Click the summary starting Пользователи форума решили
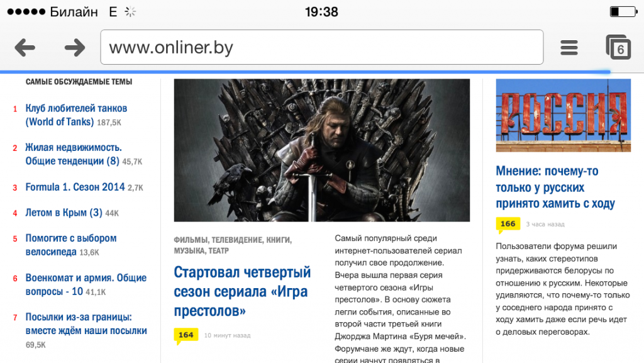Screen dimensions: 644x363 pyautogui.click(x=563, y=289)
